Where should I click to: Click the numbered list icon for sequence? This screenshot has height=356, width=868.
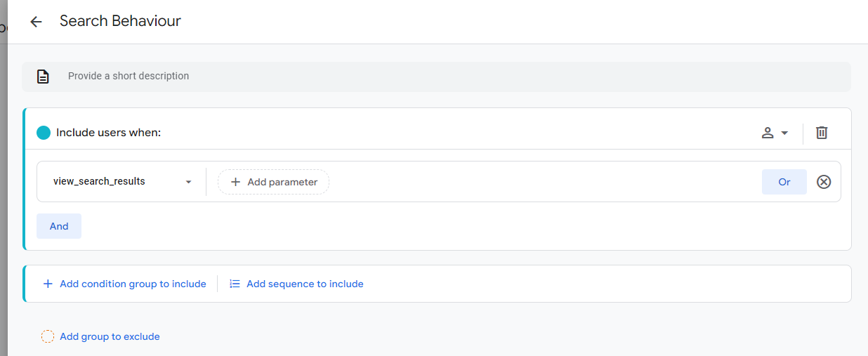(x=235, y=284)
